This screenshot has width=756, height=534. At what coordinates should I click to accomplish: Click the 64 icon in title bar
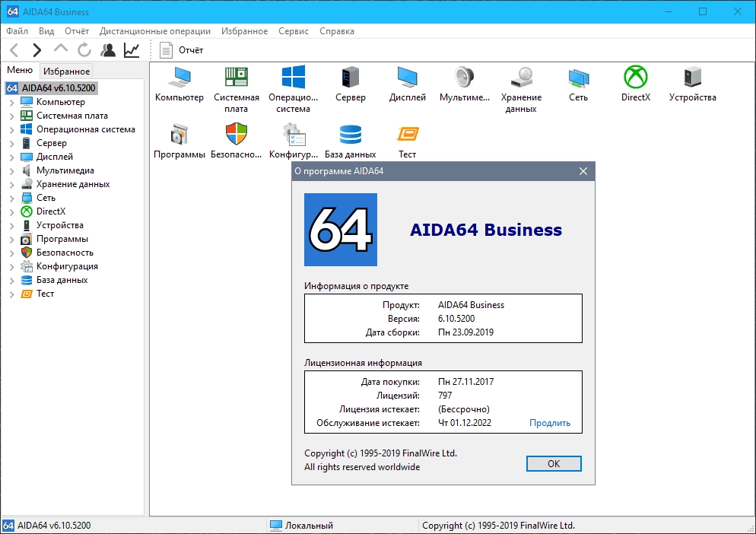[12, 11]
